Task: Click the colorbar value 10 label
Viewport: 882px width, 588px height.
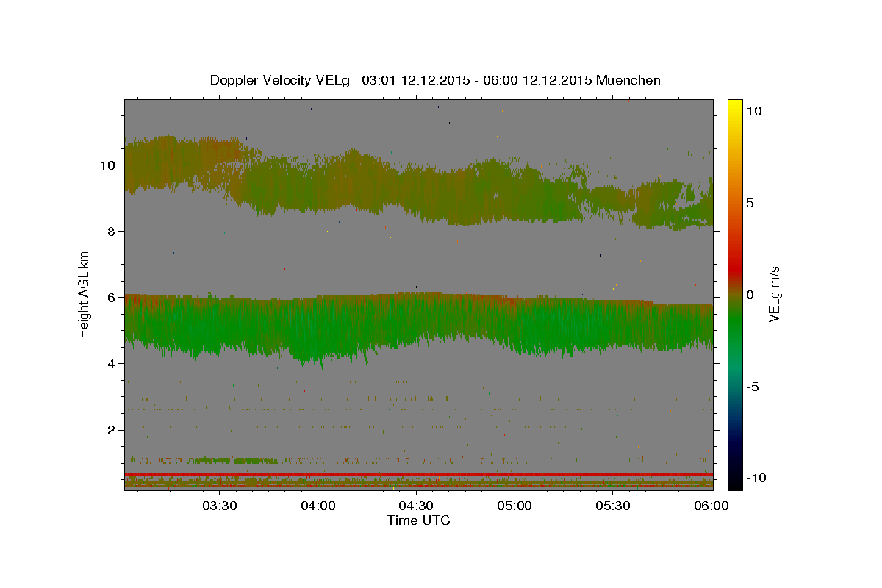Action: (x=753, y=111)
